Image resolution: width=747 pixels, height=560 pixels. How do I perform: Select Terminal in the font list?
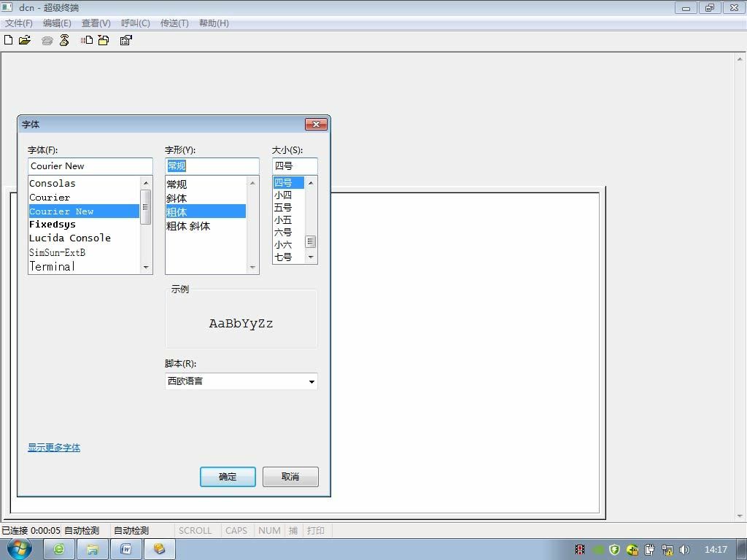pos(84,266)
